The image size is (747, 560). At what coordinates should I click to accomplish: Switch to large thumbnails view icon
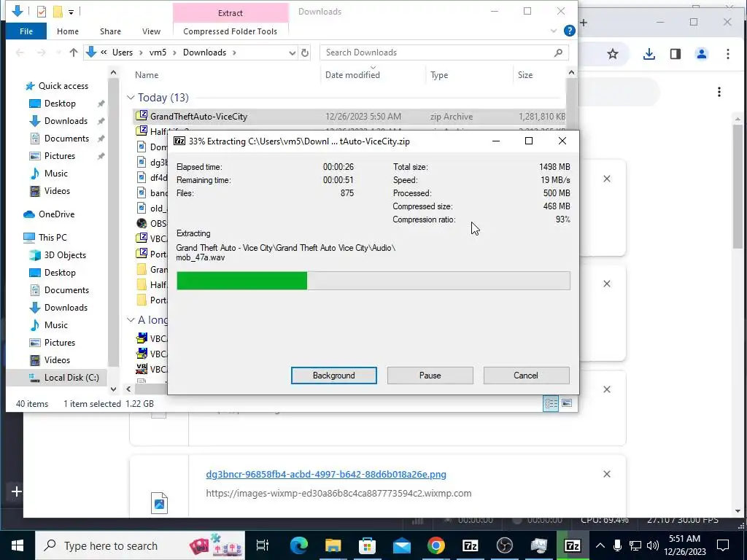point(566,403)
